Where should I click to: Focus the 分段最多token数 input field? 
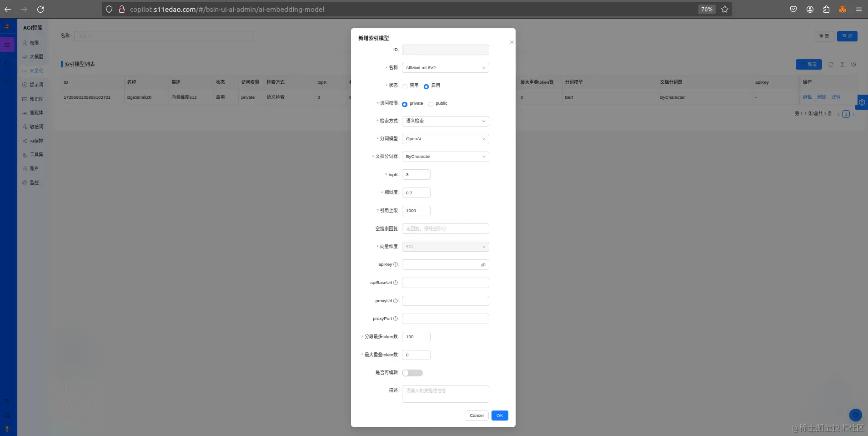pos(416,337)
